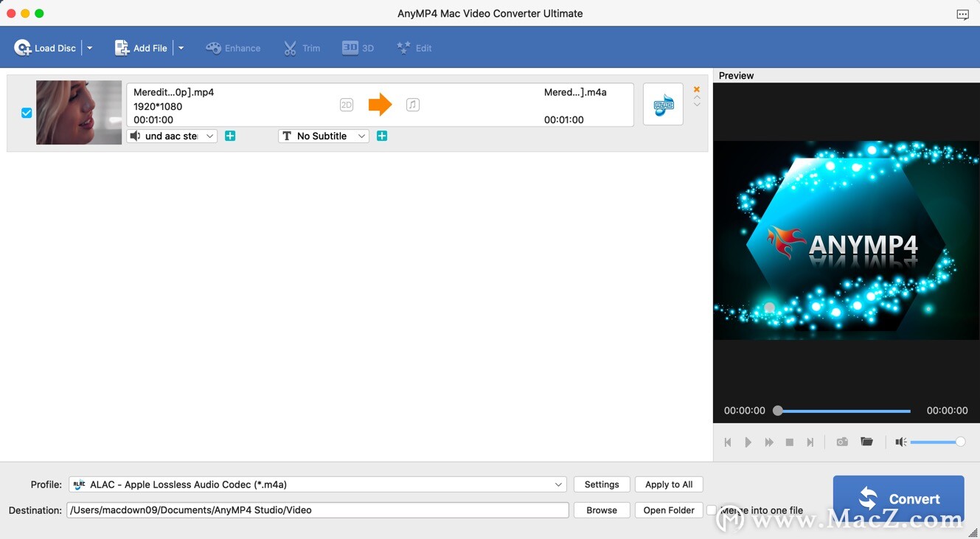
Task: Skip to next in preview
Action: coord(810,442)
